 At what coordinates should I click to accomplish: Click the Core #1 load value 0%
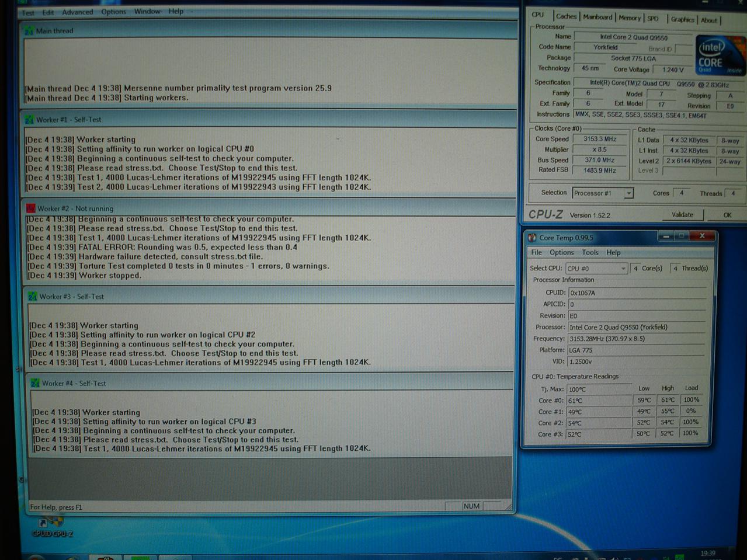(691, 411)
